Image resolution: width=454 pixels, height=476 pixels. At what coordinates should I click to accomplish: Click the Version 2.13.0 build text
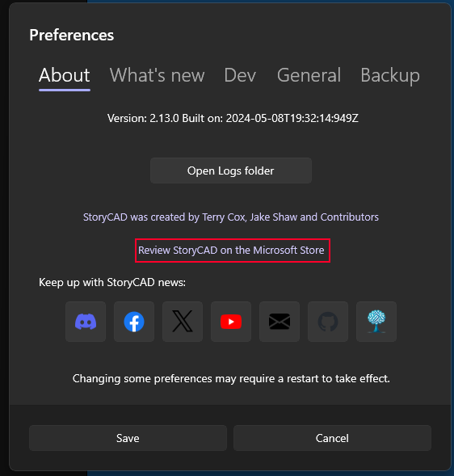tap(233, 118)
